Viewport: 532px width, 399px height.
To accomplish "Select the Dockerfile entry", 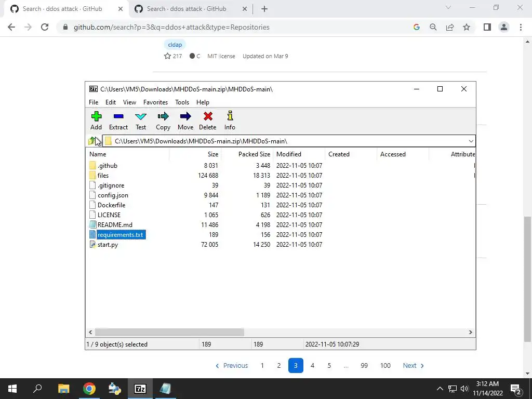I will click(111, 205).
